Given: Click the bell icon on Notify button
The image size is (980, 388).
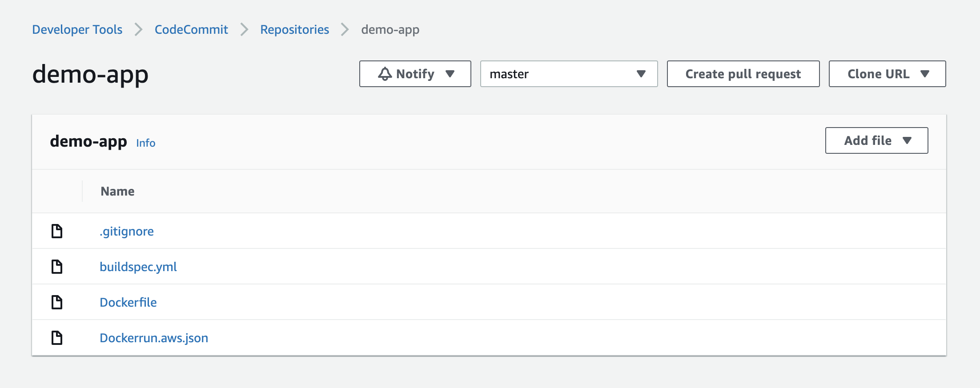Looking at the screenshot, I should click(x=385, y=74).
